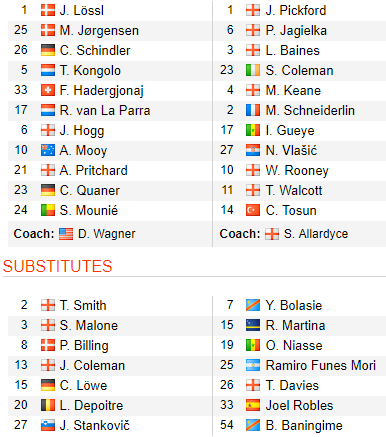Click the Australian flag beside A. Mooy
This screenshot has height=437, width=386.
[x=48, y=150]
